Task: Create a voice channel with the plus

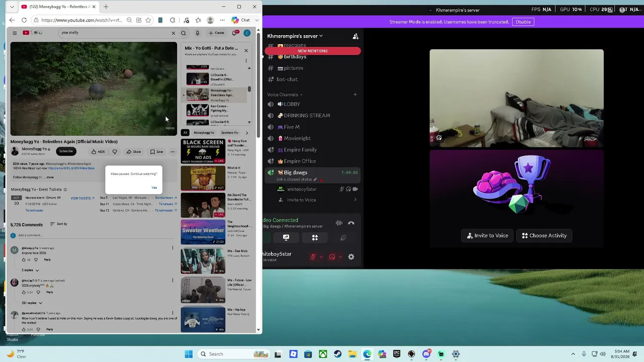Action: (355, 95)
